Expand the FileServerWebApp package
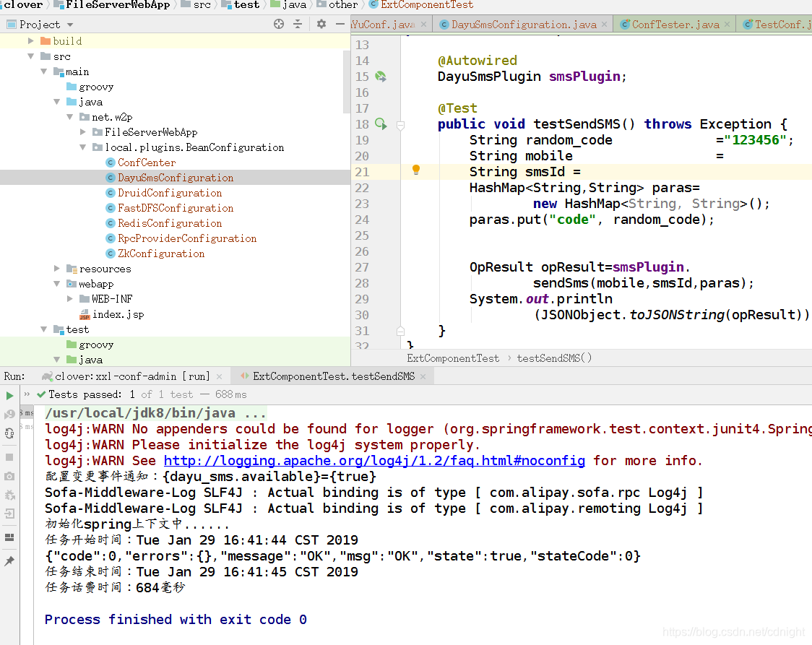 [83, 132]
